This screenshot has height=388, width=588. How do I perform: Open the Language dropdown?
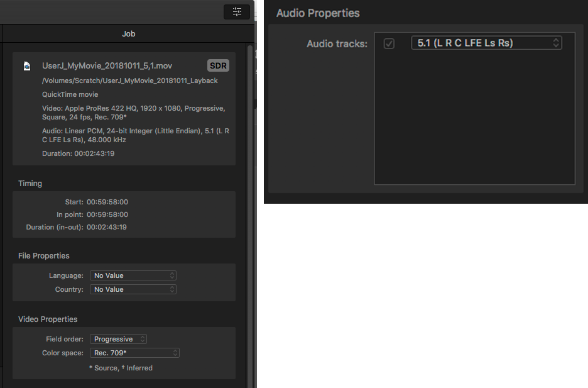pos(133,275)
